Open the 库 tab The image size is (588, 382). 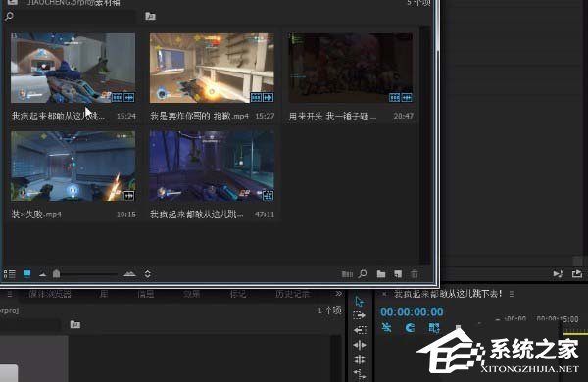coord(104,294)
